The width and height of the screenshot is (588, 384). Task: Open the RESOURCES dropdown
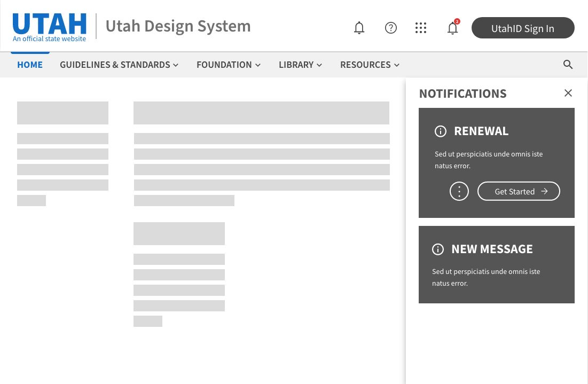pos(370,65)
